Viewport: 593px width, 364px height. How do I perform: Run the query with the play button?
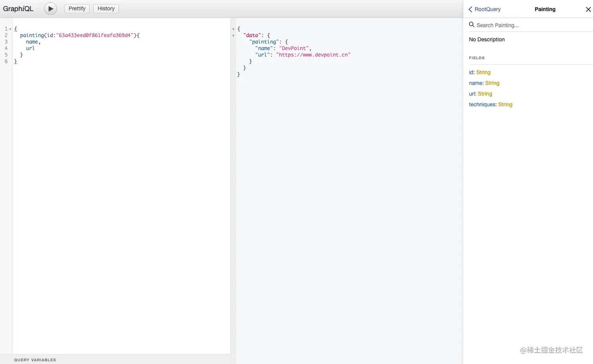pyautogui.click(x=50, y=9)
